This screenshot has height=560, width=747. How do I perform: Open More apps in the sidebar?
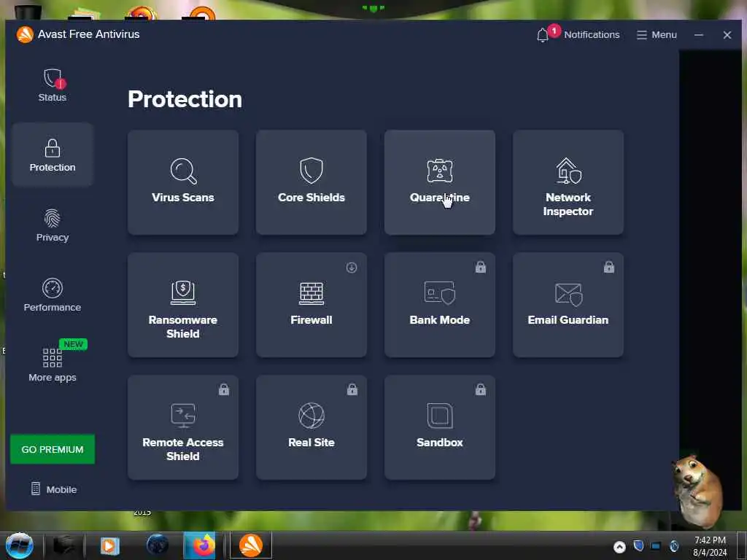53,365
